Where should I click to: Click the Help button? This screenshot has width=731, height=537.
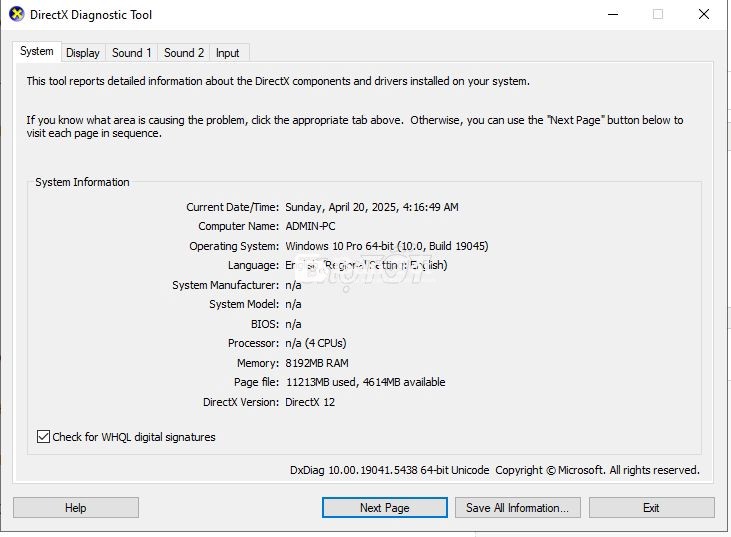(76, 508)
